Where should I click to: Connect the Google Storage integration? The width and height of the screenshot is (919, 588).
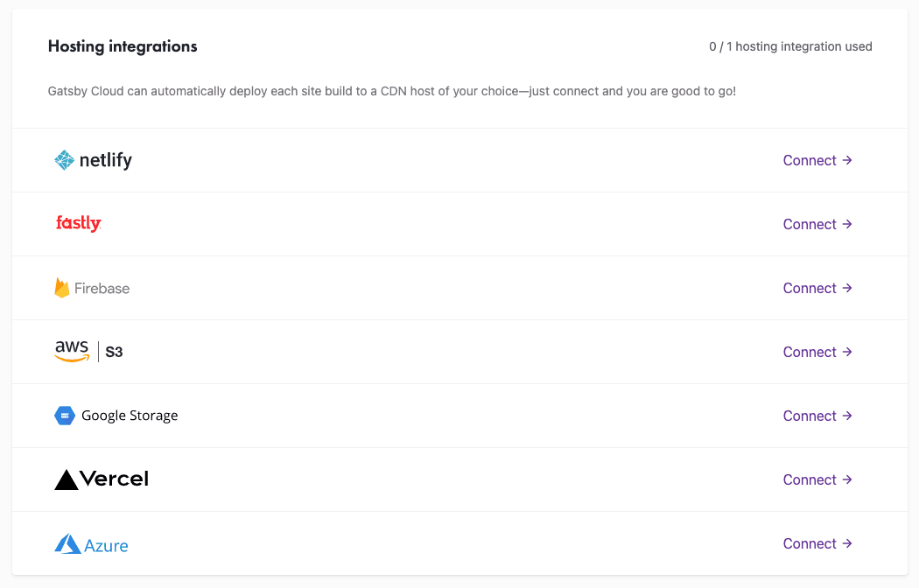tap(817, 416)
